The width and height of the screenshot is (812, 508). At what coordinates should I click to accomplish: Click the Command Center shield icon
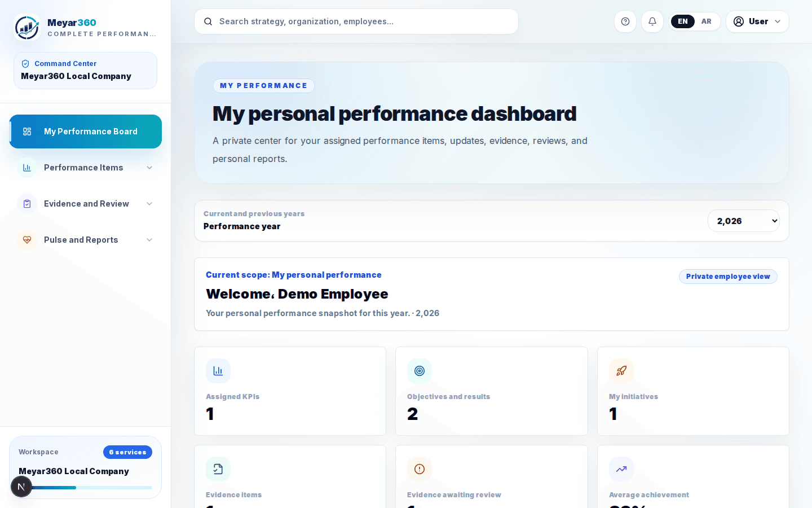point(25,64)
